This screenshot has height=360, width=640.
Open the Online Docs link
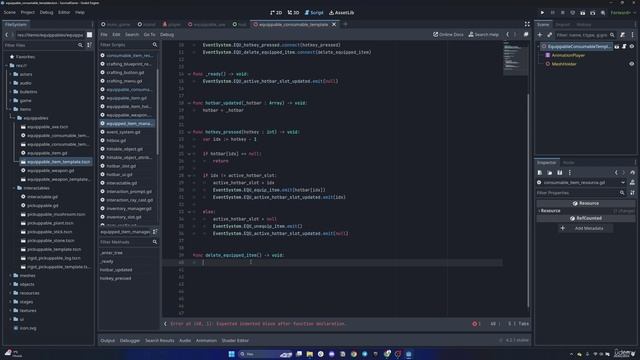click(448, 35)
